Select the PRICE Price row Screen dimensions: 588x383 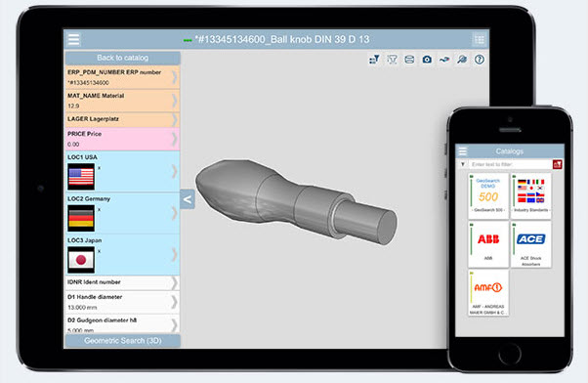click(x=122, y=139)
